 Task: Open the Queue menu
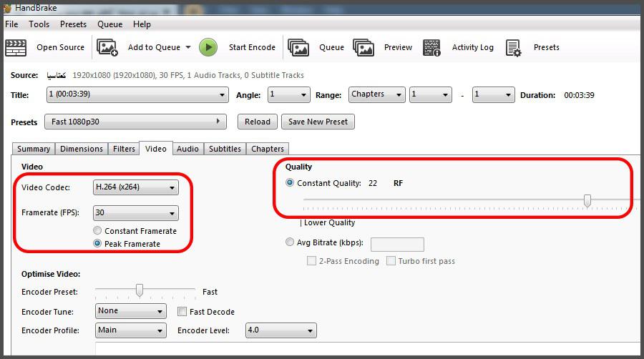point(109,24)
